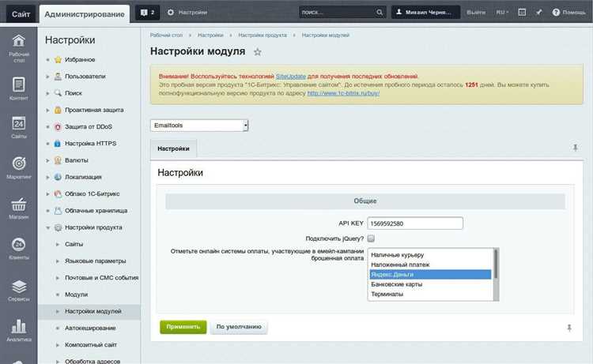Select the Настройки settings tab
This screenshot has height=364, width=593.
tap(174, 148)
